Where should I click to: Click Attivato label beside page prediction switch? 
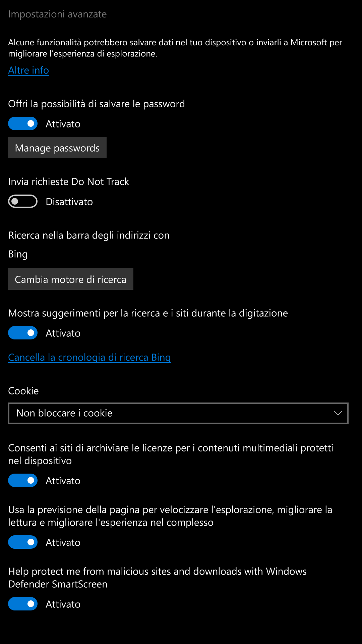(x=63, y=543)
